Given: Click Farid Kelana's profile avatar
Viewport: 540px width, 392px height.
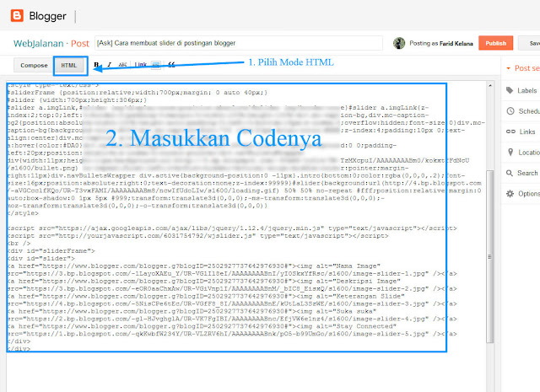Looking at the screenshot, I should 399,43.
